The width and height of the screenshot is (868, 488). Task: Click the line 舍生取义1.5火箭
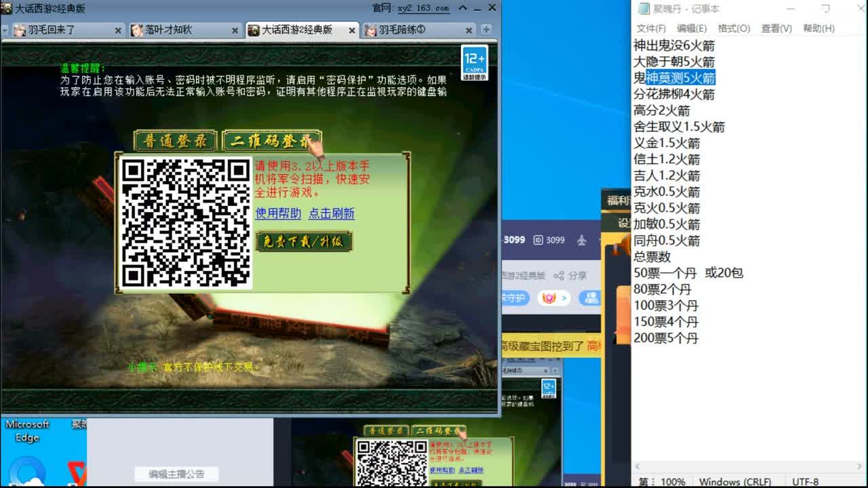pyautogui.click(x=679, y=127)
